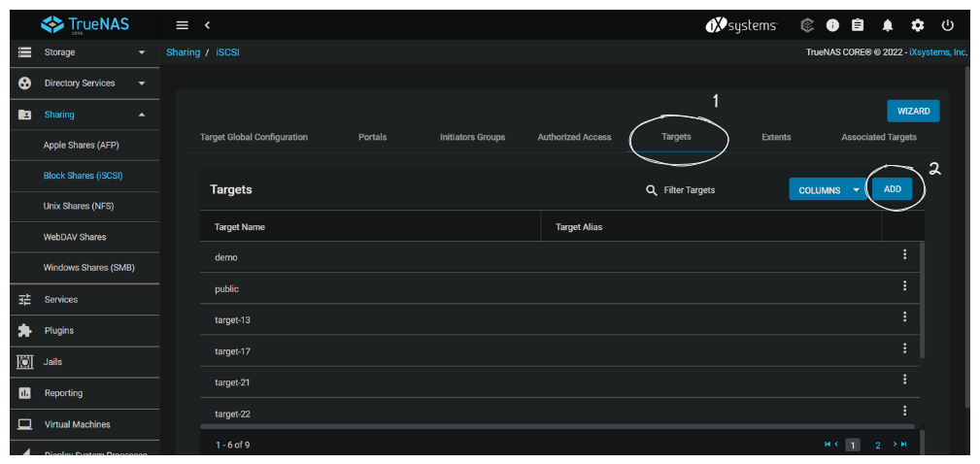Expand the Storage menu arrow

(x=141, y=52)
